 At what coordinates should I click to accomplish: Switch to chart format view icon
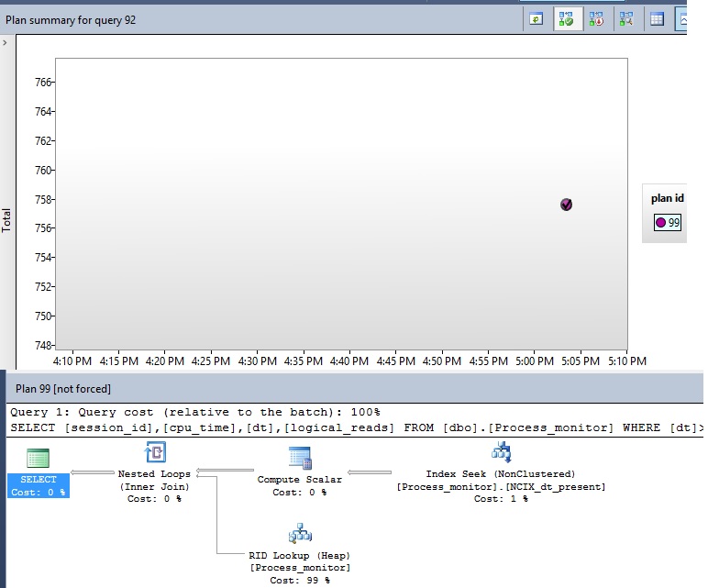[x=681, y=19]
